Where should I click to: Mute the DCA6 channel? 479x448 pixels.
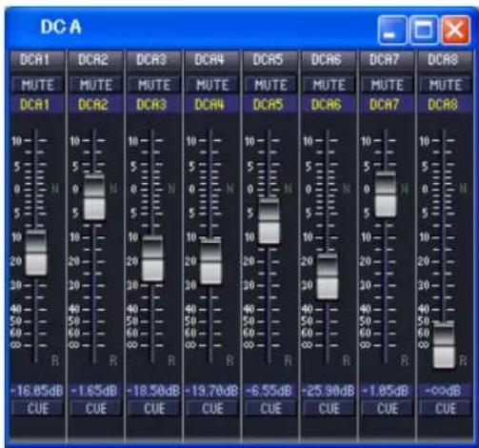(x=329, y=85)
